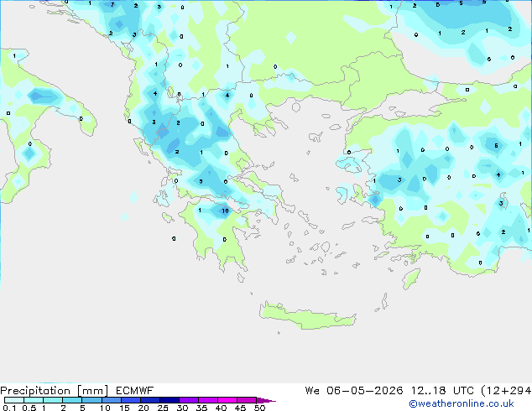The height and width of the screenshot is (411, 532).
Task: Select the 1–2 mm legend color swatch
Action: (x=53, y=400)
